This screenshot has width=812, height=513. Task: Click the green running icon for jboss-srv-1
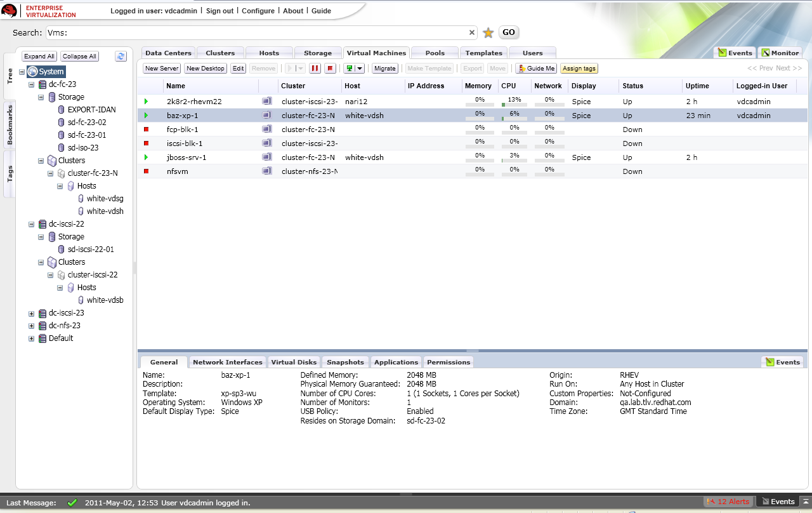point(146,157)
